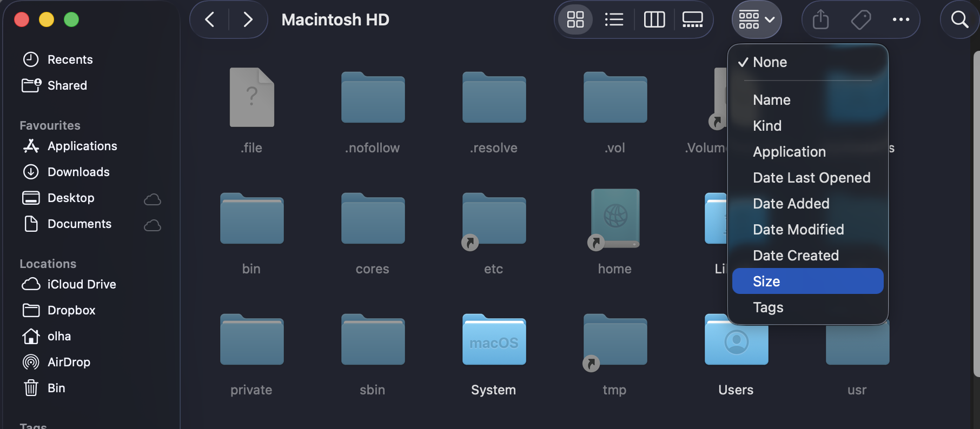This screenshot has height=429, width=980.
Task: Click the Tags label icon in toolbar
Action: pyautogui.click(x=861, y=19)
